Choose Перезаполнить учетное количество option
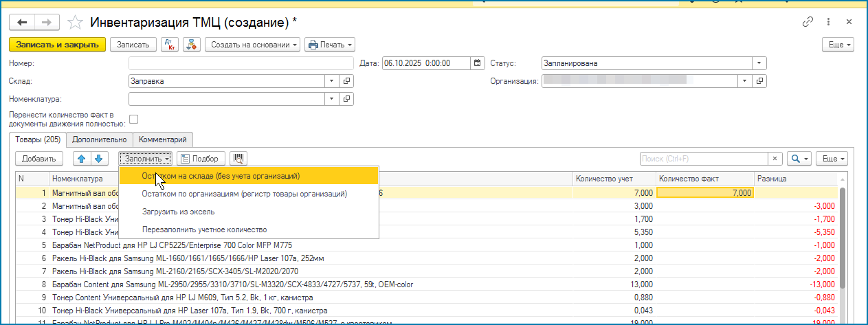 204,229
